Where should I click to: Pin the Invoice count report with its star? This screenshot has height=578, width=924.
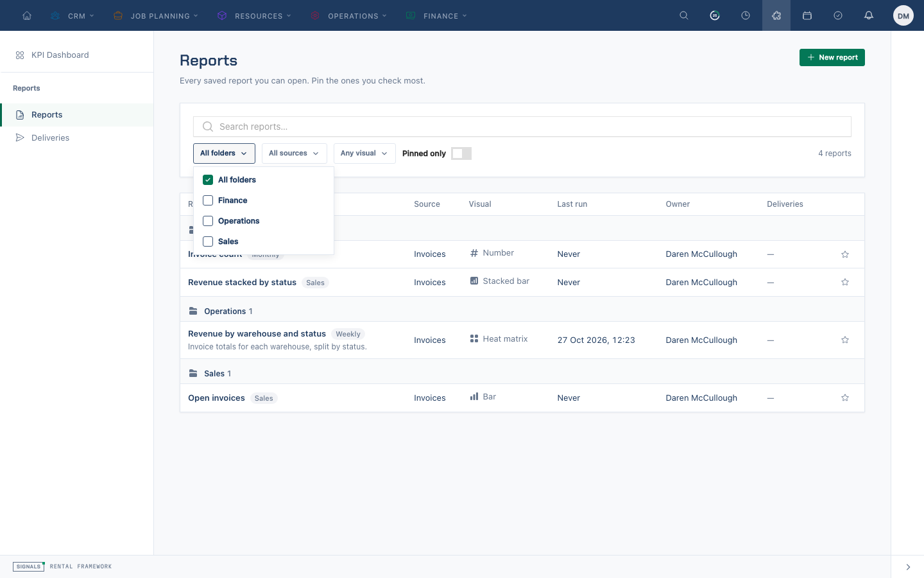point(845,254)
